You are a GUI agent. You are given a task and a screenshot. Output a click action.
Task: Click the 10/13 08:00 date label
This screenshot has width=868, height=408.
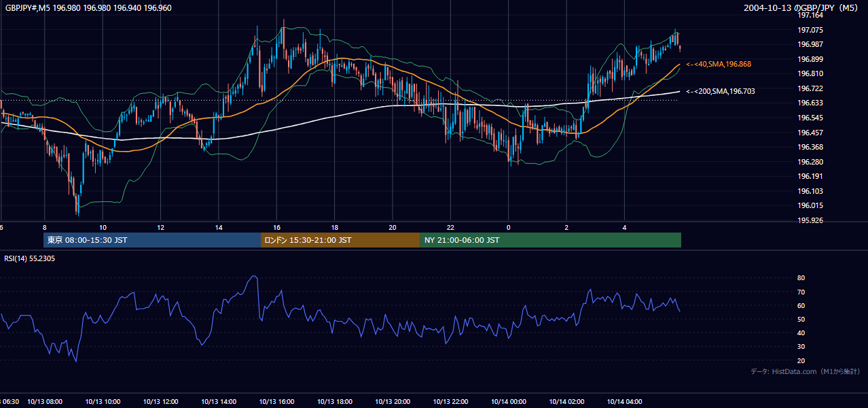45,401
